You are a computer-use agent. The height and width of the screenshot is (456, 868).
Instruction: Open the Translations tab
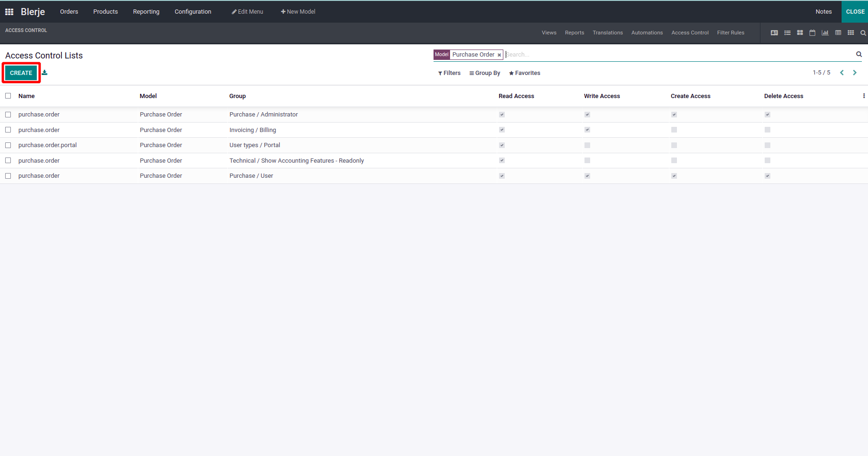608,33
